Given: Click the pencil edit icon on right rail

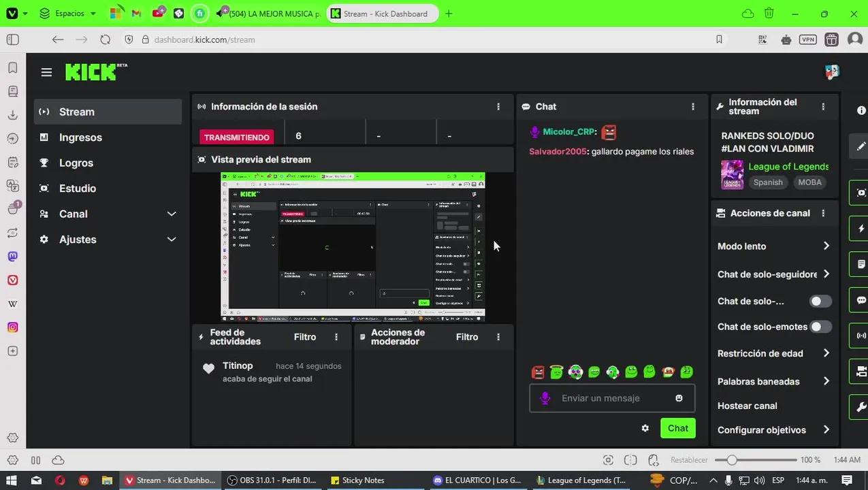Looking at the screenshot, I should pos(861,146).
